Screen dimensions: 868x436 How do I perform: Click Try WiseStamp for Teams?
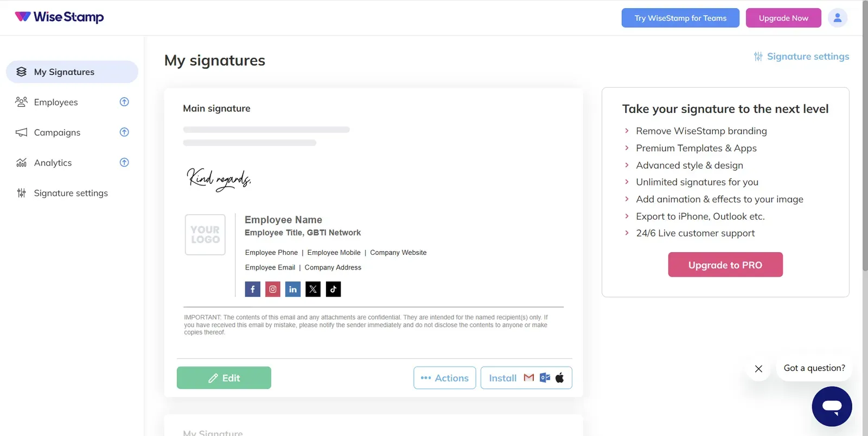pyautogui.click(x=680, y=18)
